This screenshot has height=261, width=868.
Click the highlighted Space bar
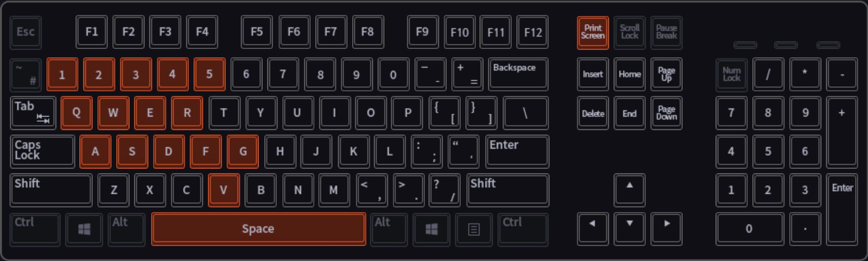[x=259, y=229]
